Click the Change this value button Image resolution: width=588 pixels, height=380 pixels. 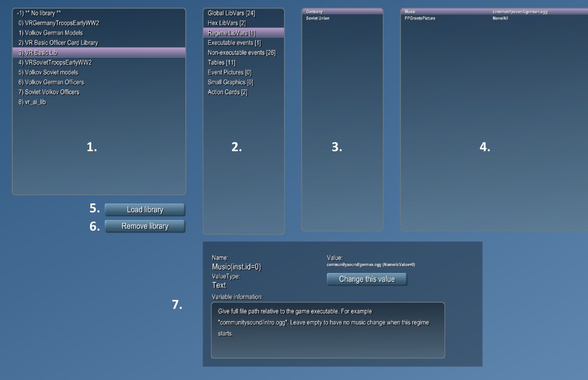click(366, 279)
